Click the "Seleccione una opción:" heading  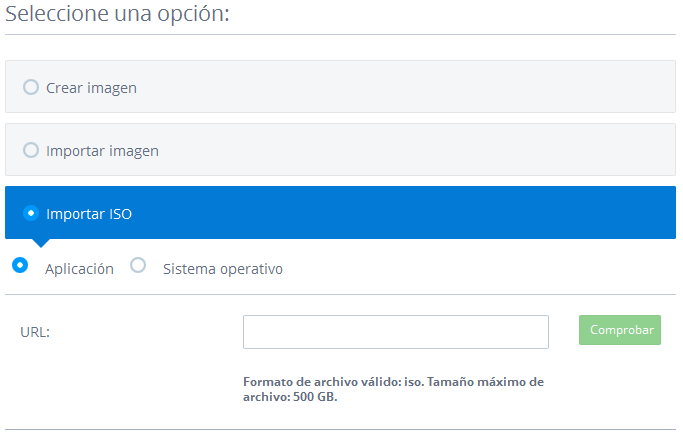pyautogui.click(x=117, y=17)
